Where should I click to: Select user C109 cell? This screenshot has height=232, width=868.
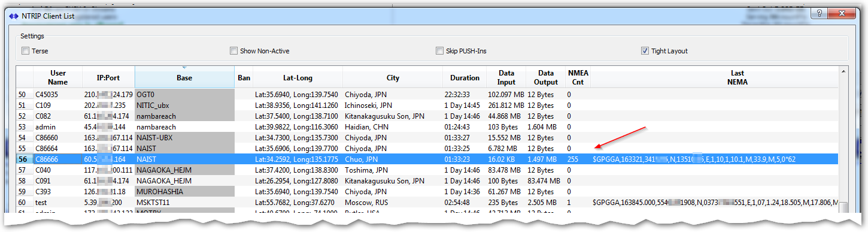58,105
